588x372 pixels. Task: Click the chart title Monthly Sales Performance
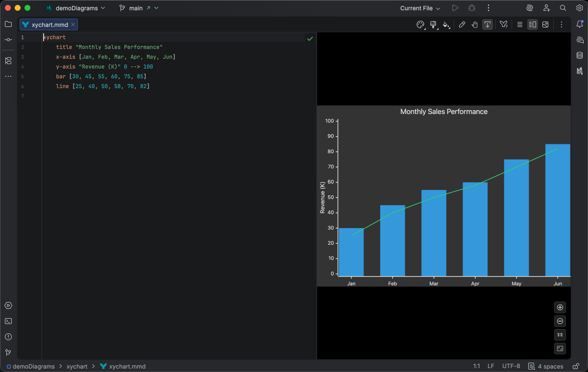[444, 112]
